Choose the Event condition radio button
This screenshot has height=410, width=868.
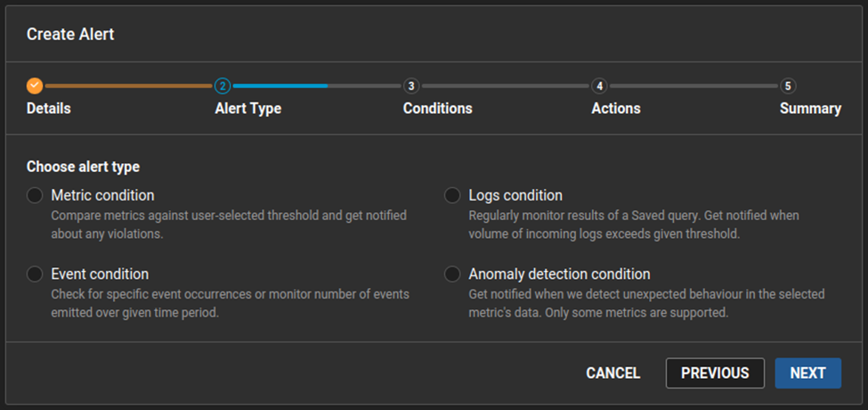tap(35, 274)
